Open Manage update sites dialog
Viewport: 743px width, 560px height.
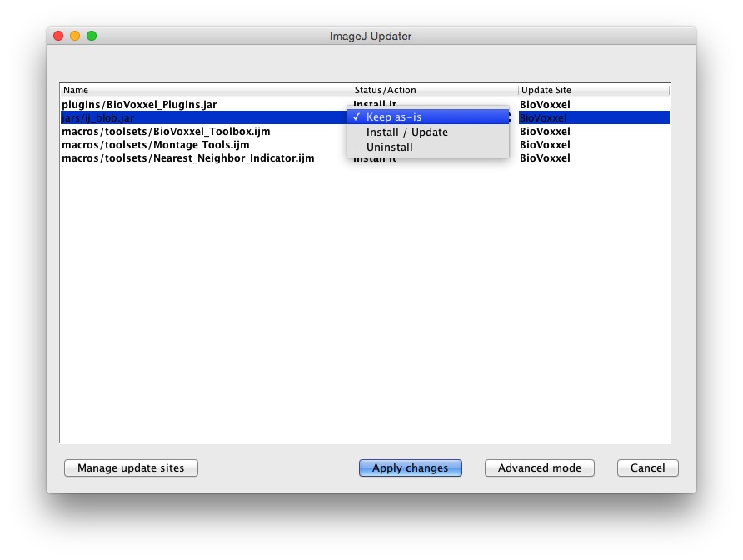click(131, 468)
